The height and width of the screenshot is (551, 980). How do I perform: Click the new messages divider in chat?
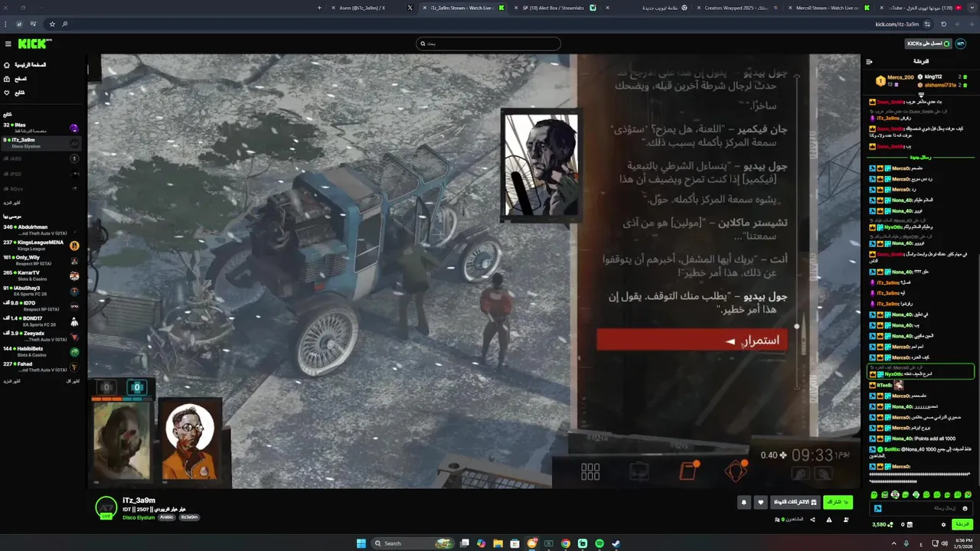click(920, 157)
